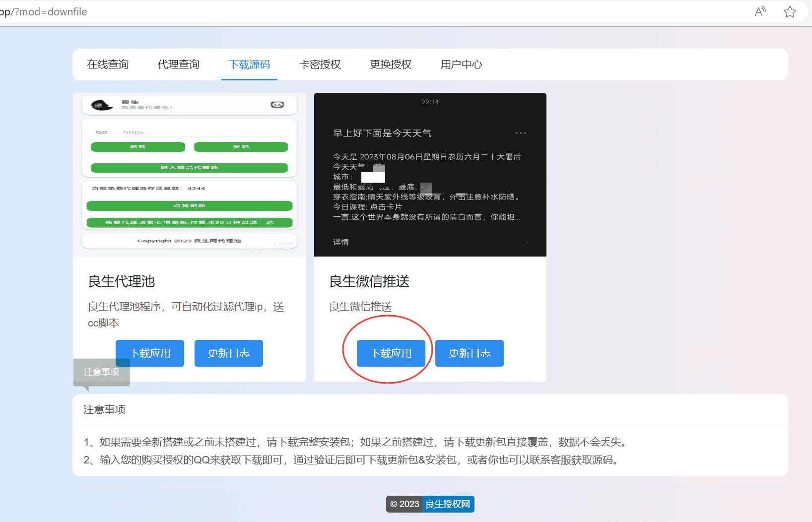The height and width of the screenshot is (522, 812).
Task: Click the favorites star in the address bar
Action: (x=790, y=11)
